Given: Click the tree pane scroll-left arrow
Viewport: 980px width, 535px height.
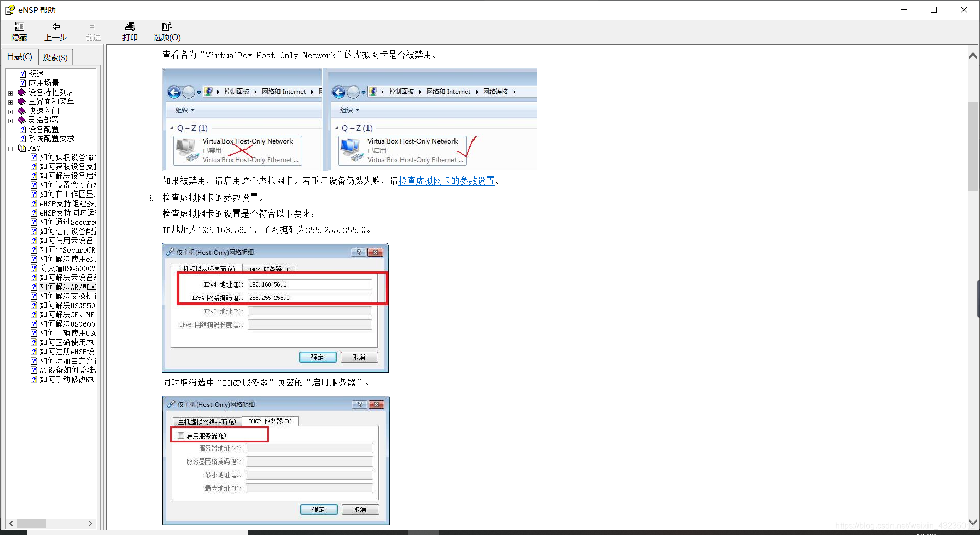Looking at the screenshot, I should [11, 523].
